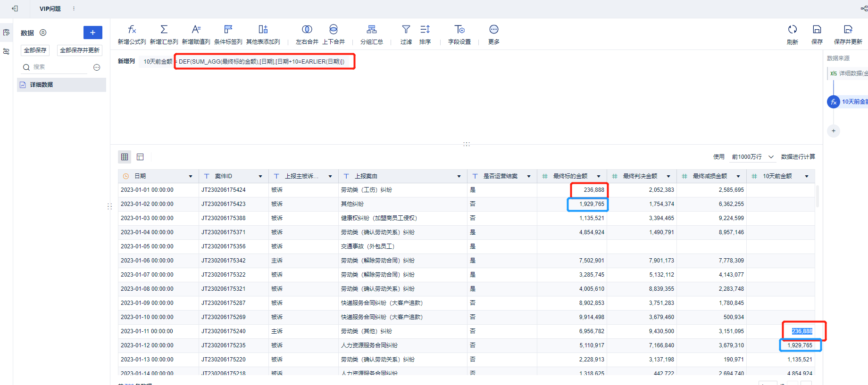Click the 刷新 refresh icon
This screenshot has width=868, height=385.
pyautogui.click(x=793, y=29)
